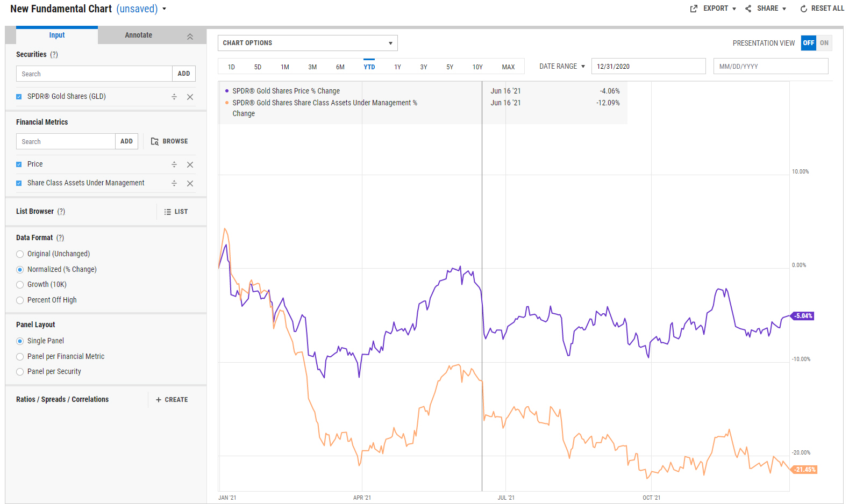Remove Share Class Assets Under Management metric
The image size is (856, 504).
tap(190, 184)
